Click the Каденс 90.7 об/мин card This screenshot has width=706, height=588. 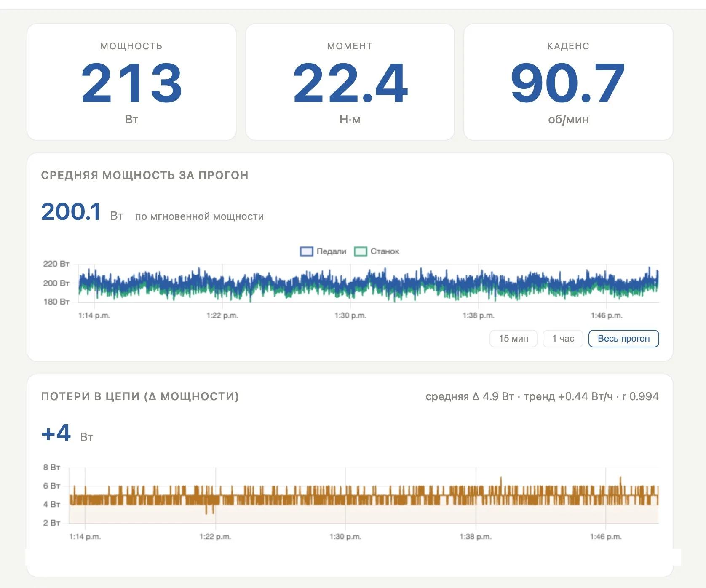(x=568, y=82)
